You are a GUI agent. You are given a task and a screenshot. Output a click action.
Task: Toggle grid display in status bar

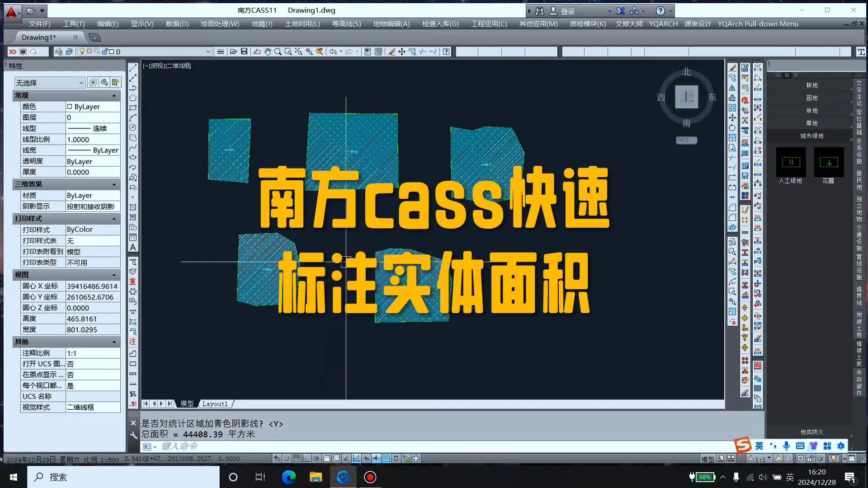(296, 458)
